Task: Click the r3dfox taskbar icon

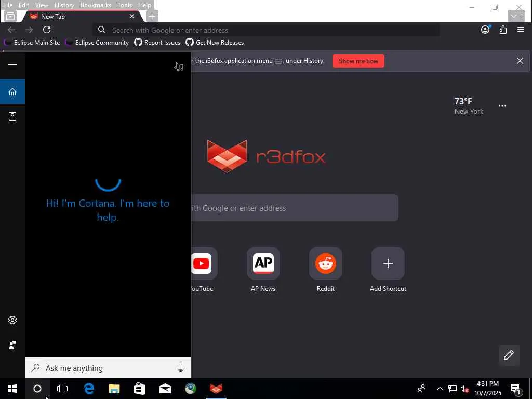Action: pos(216,389)
